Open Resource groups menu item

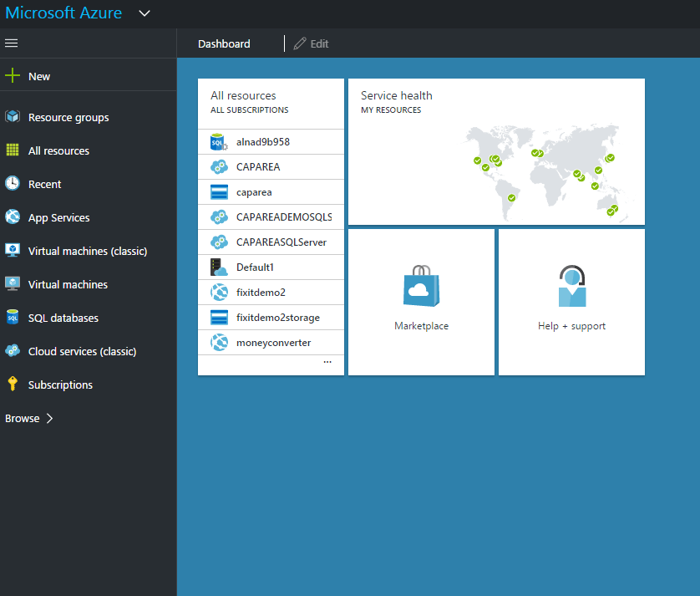pyautogui.click(x=68, y=118)
